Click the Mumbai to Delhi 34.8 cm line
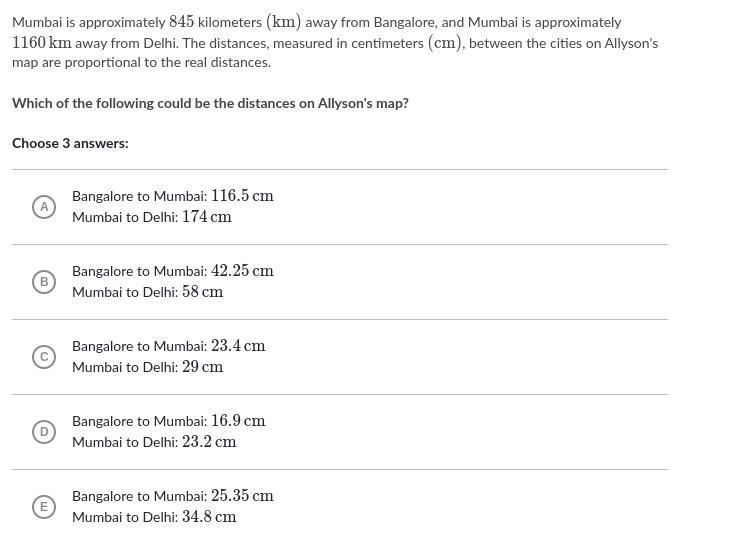The image size is (755, 533). [154, 517]
